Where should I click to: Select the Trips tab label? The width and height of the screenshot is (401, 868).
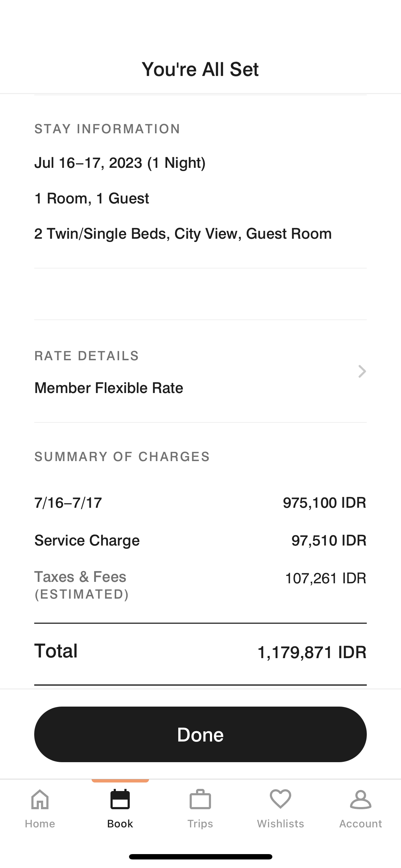pyautogui.click(x=200, y=824)
